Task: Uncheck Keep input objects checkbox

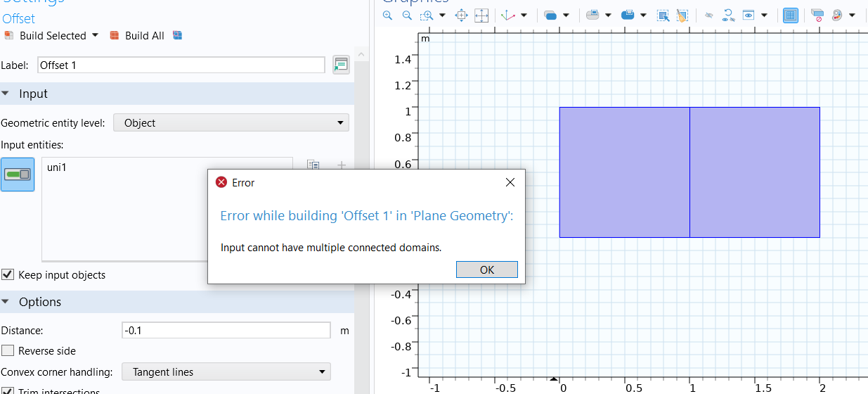Action: click(x=8, y=274)
